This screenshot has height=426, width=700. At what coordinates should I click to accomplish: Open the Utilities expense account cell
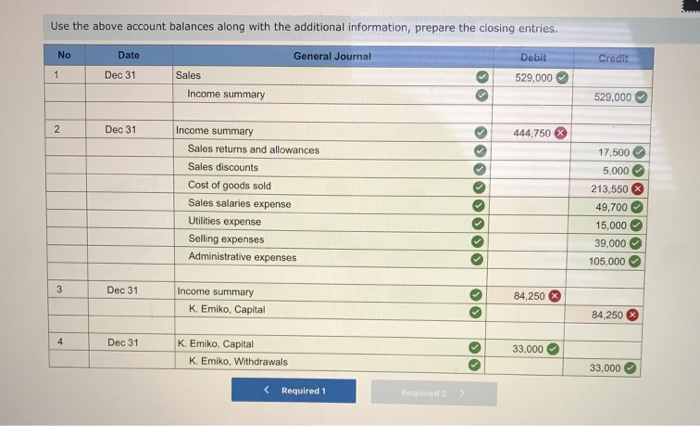click(320, 221)
